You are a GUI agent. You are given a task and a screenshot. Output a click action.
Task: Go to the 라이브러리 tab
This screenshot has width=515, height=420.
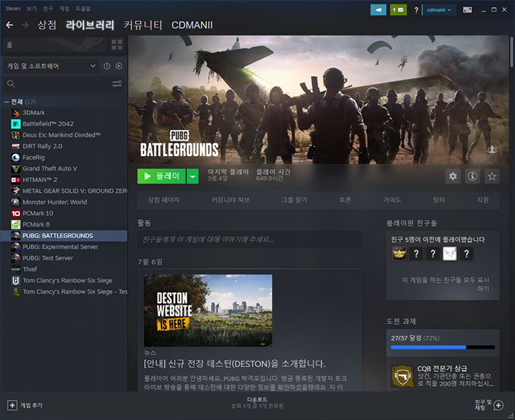coord(90,25)
